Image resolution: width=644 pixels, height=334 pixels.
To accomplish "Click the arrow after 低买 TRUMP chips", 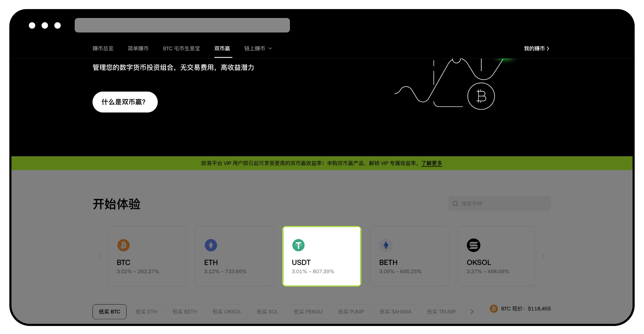I will tap(472, 311).
